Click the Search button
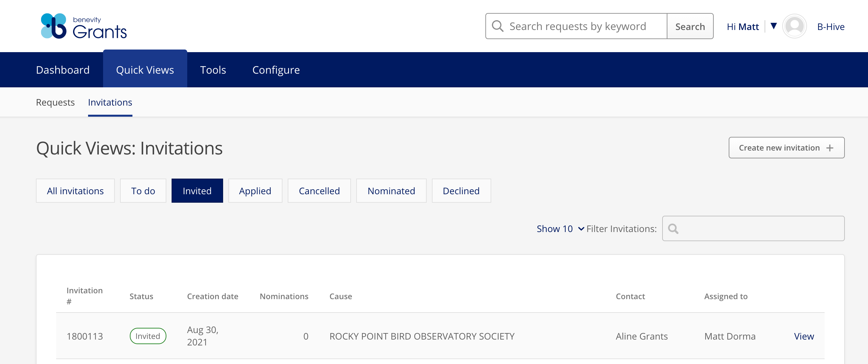 pyautogui.click(x=690, y=26)
